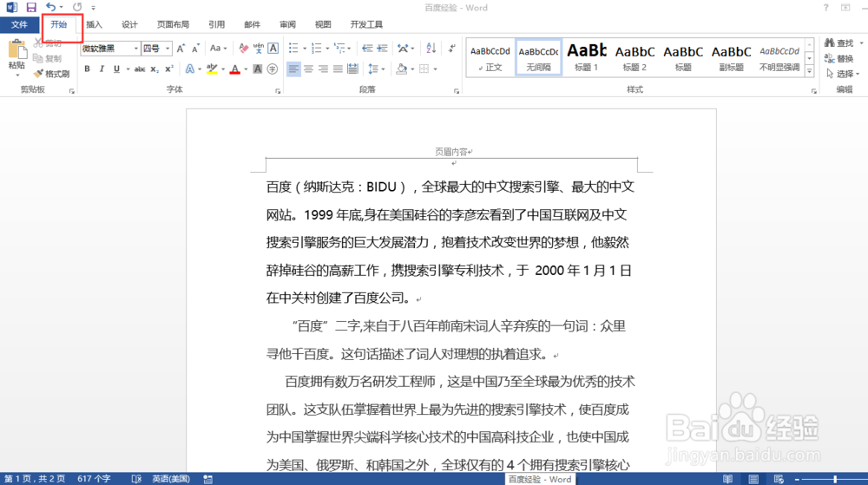Click the enclosed character (字) icon
Screen dimensions: 868x485
coord(273,69)
